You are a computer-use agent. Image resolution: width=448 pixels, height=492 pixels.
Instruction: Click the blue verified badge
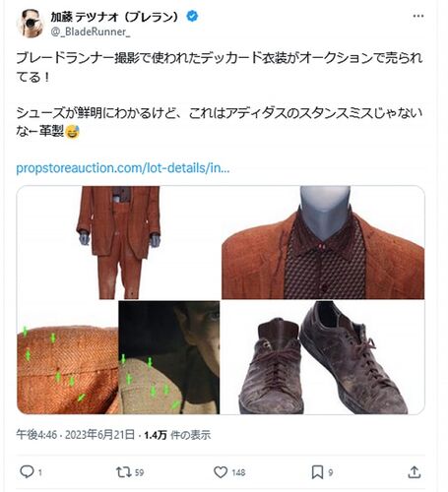[192, 16]
